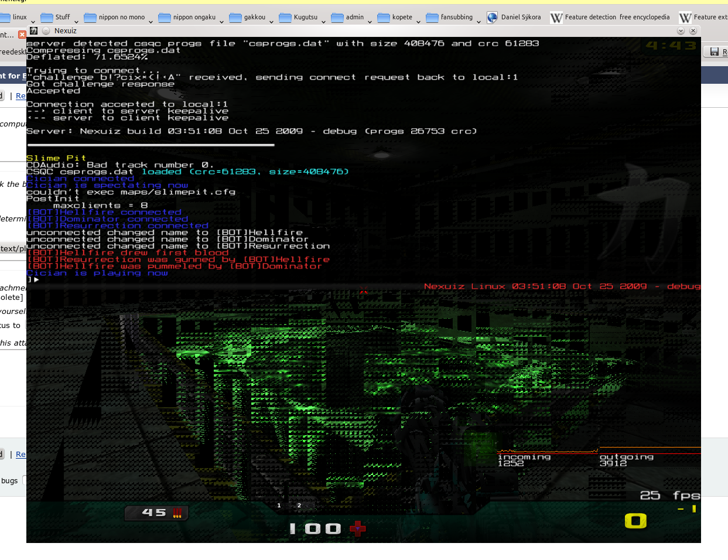Image resolution: width=728 pixels, height=560 pixels.
Task: Click '[BOT]Resurrection was gunned by [BOT]Hellfire' message
Action: pyautogui.click(x=178, y=259)
